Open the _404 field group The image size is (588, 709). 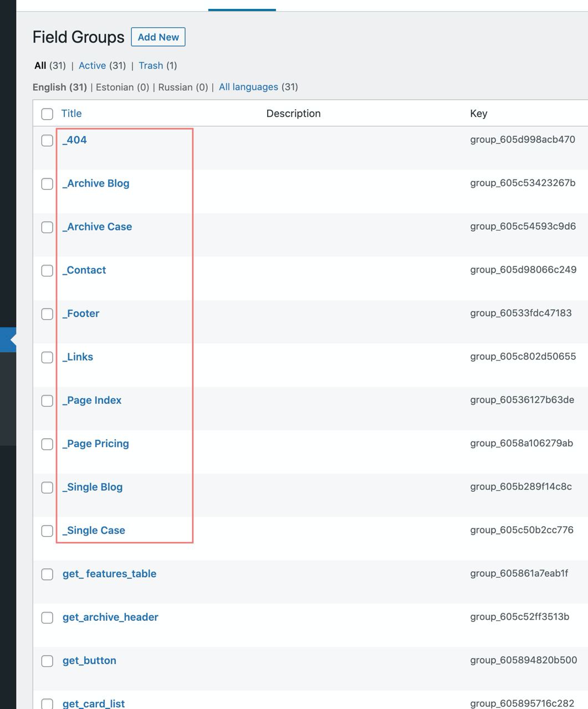pos(75,140)
